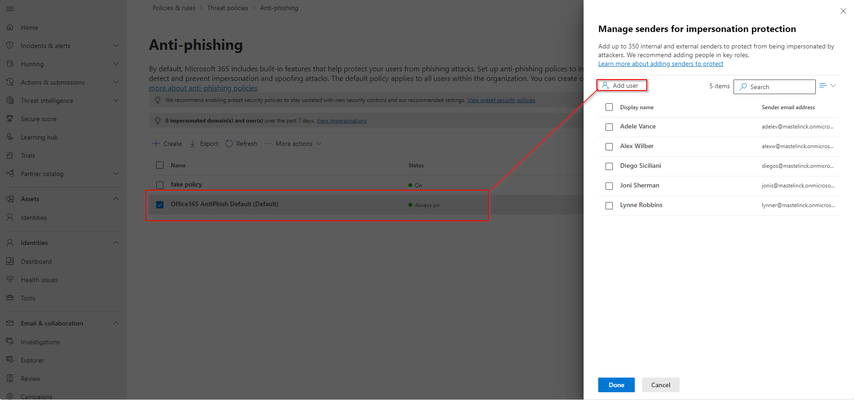Open View impersonations link

point(341,120)
